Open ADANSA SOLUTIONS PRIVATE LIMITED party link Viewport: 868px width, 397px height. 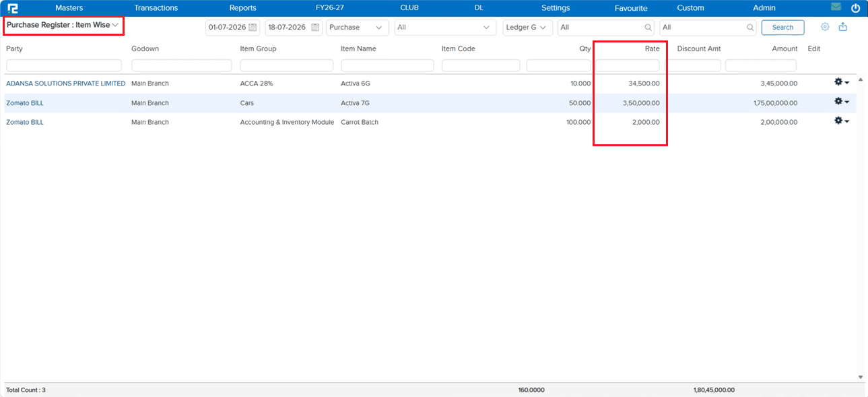[65, 84]
